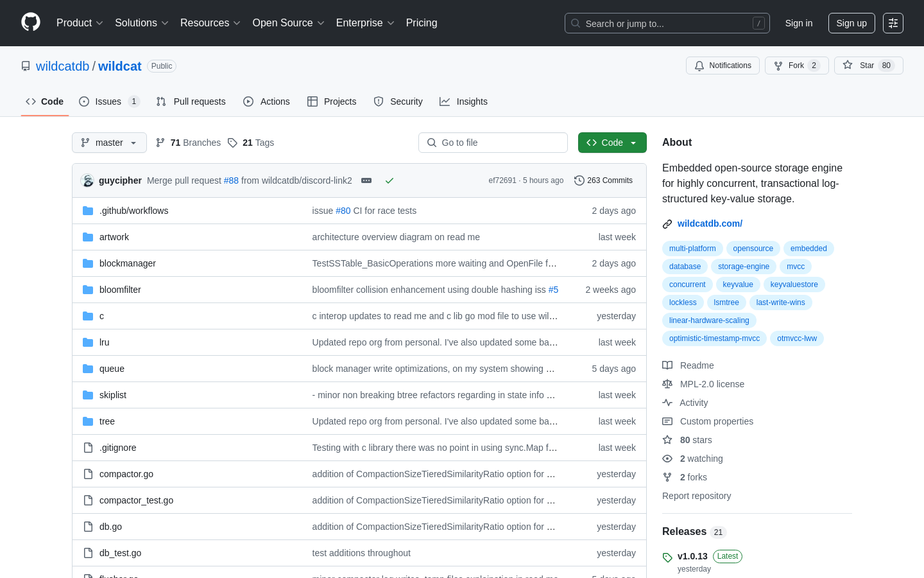Image resolution: width=924 pixels, height=578 pixels.
Task: Click Report repository
Action: coord(696,496)
